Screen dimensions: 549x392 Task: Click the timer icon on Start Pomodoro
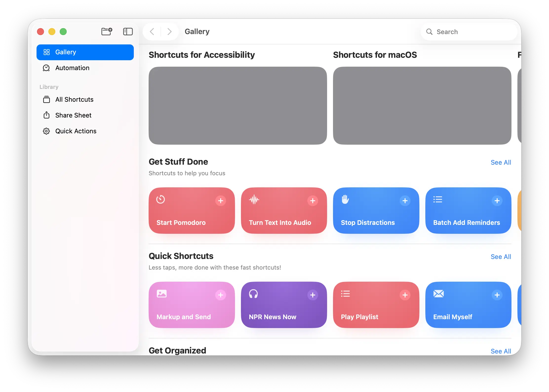[x=160, y=199]
